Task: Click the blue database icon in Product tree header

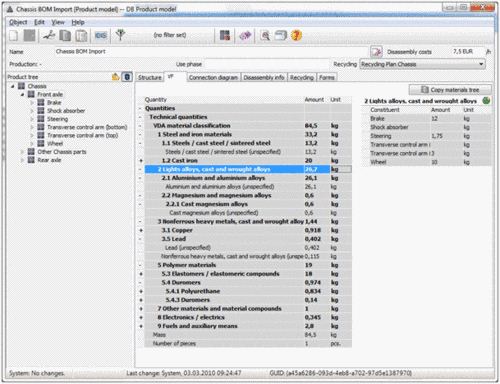Action: coord(127,77)
